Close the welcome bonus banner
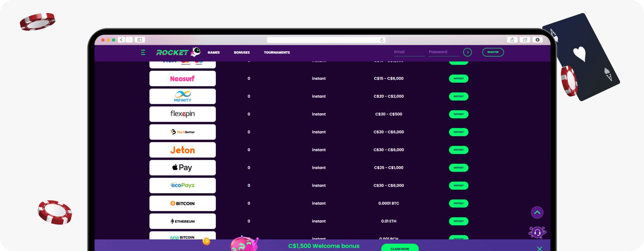 point(540,248)
